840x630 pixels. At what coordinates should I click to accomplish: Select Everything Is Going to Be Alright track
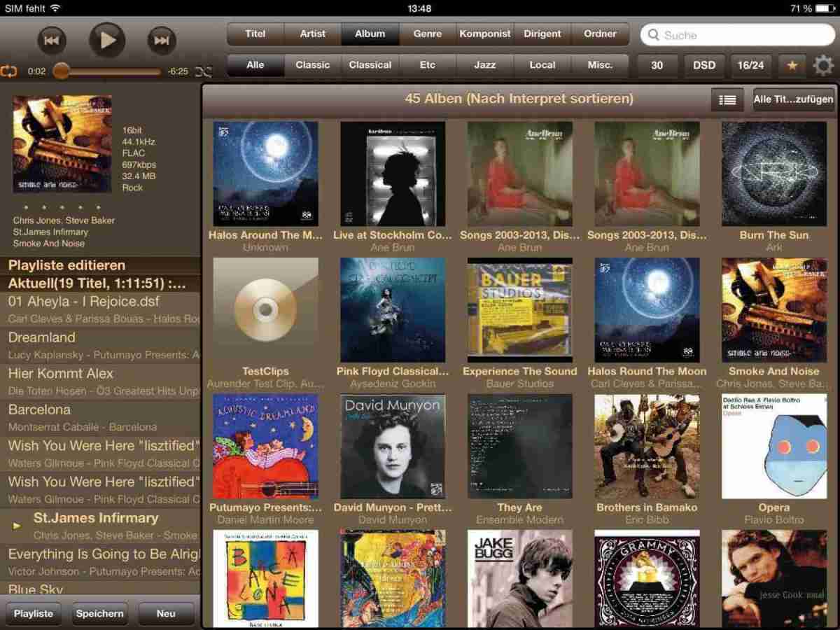tap(100, 563)
